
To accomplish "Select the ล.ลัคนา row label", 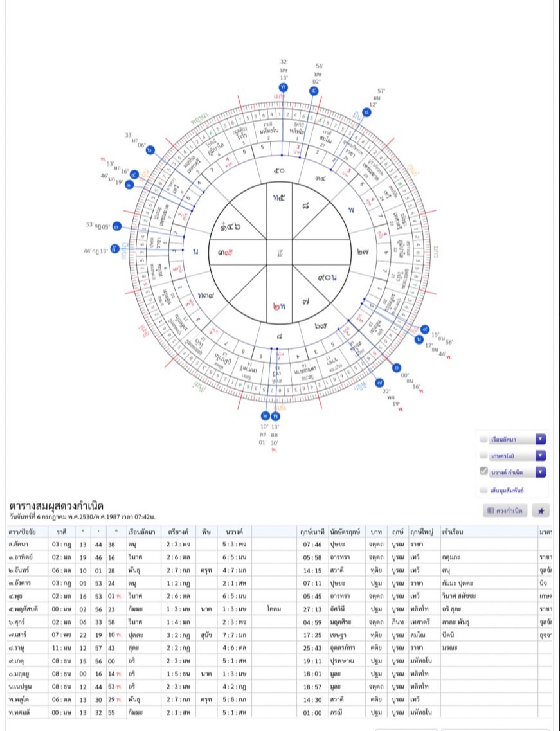I will 18,544.
